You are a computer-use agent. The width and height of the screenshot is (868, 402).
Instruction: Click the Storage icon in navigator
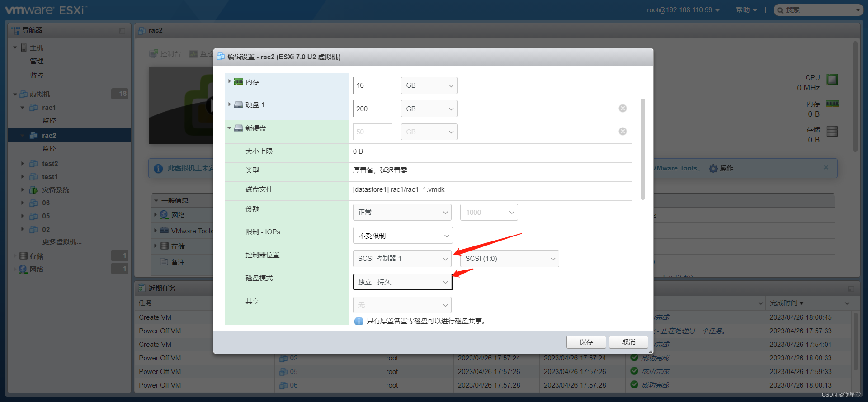coord(24,256)
